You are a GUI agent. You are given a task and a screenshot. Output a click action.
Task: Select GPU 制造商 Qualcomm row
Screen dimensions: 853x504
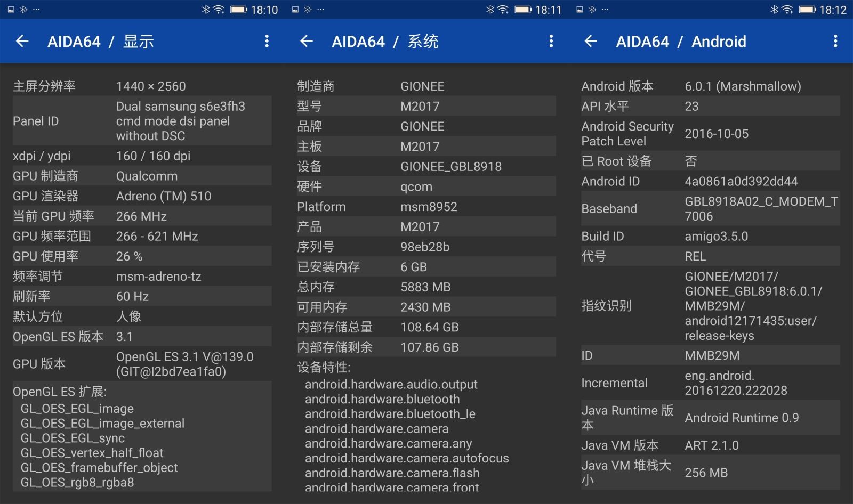tap(142, 176)
